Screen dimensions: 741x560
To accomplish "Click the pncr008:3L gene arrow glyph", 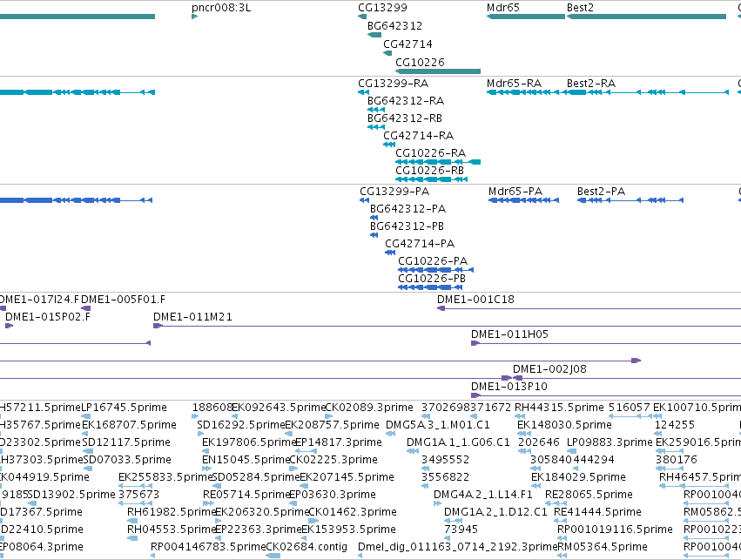I will point(194,17).
